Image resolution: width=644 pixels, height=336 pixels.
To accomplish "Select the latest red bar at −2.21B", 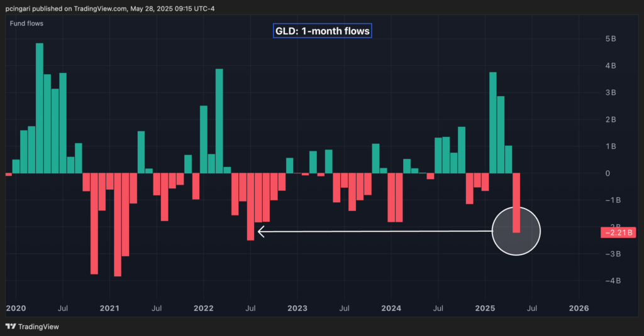I will pos(516,203).
